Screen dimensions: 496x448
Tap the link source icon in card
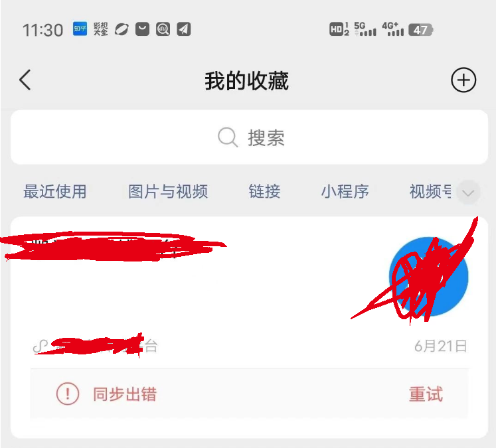point(41,346)
